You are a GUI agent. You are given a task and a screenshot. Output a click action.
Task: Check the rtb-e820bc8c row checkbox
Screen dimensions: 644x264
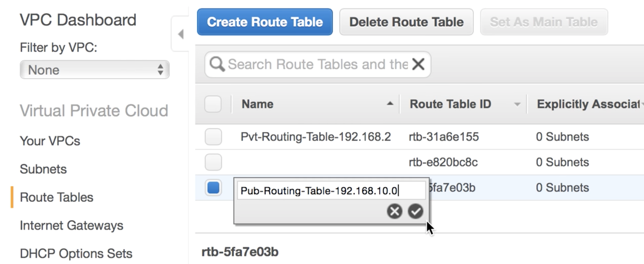tap(213, 162)
